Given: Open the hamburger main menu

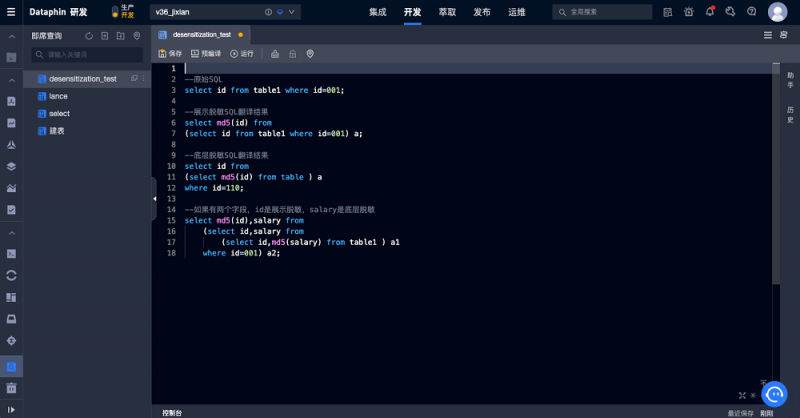Looking at the screenshot, I should pos(12,12).
